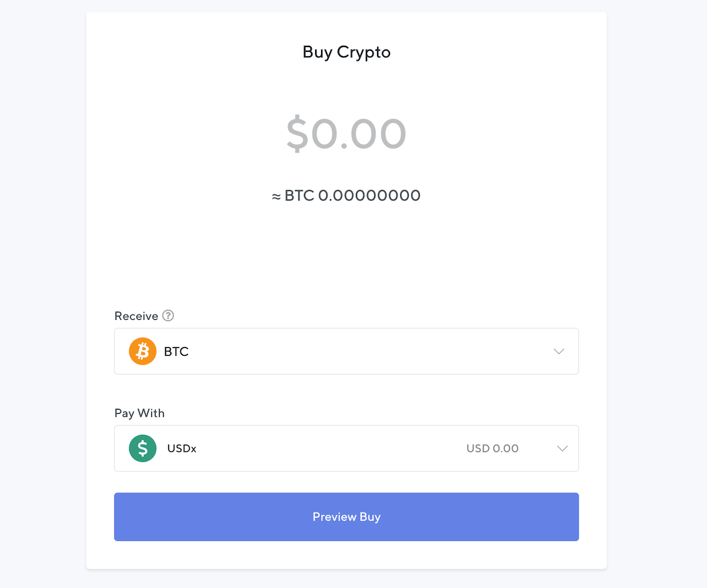Click empty space between BTC and chevron
The width and height of the screenshot is (707, 588).
tap(371, 352)
